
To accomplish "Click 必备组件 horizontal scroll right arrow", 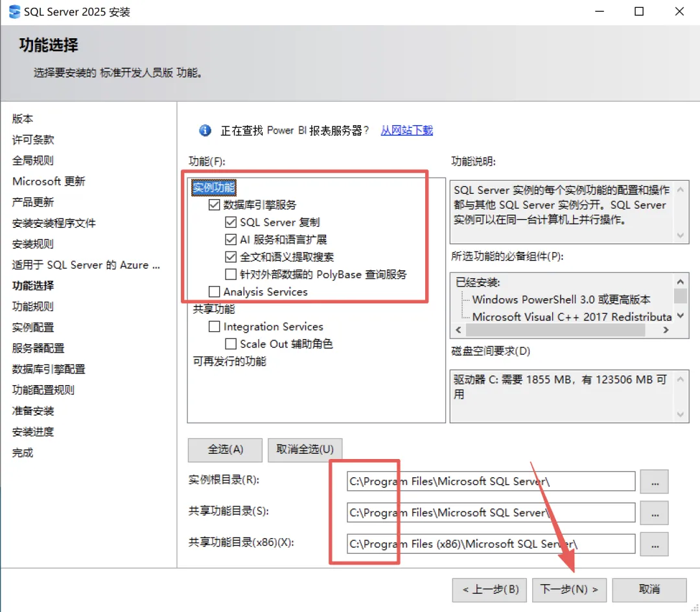I will point(666,330).
